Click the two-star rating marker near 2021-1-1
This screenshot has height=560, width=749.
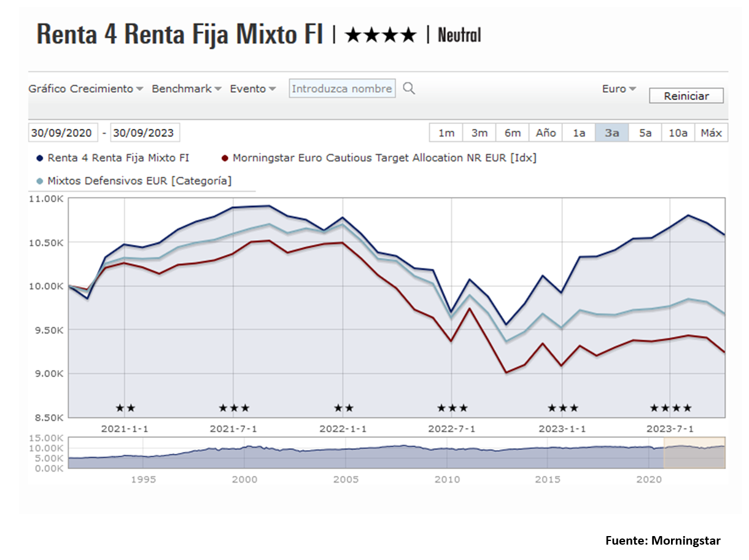tap(125, 408)
